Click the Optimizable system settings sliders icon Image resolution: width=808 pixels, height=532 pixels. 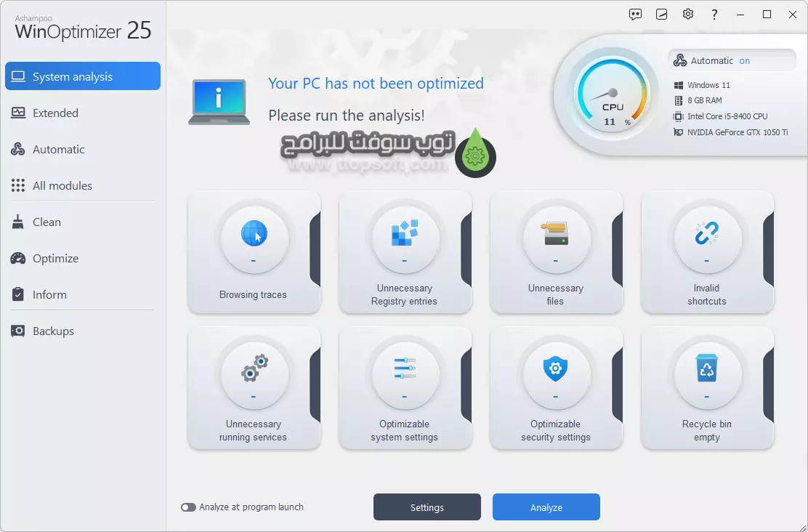405,368
